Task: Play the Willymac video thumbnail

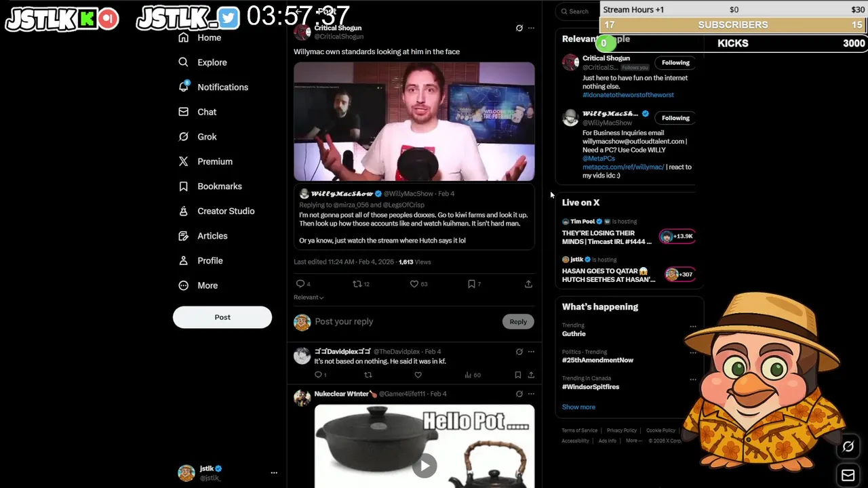Action: (x=414, y=122)
